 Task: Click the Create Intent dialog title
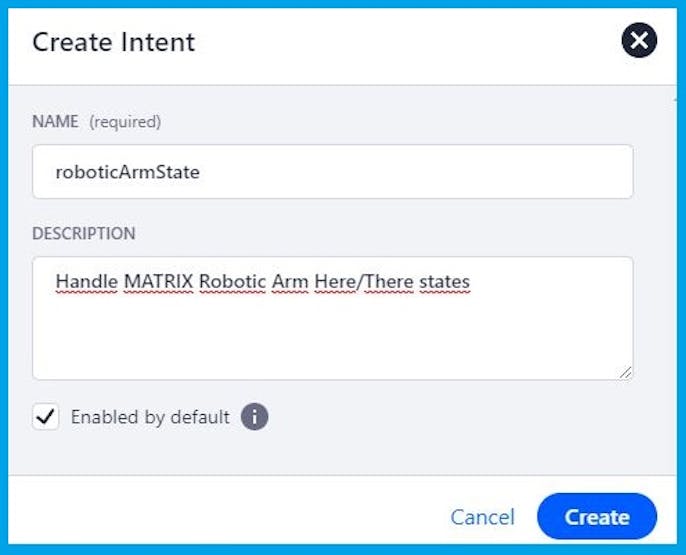[114, 42]
